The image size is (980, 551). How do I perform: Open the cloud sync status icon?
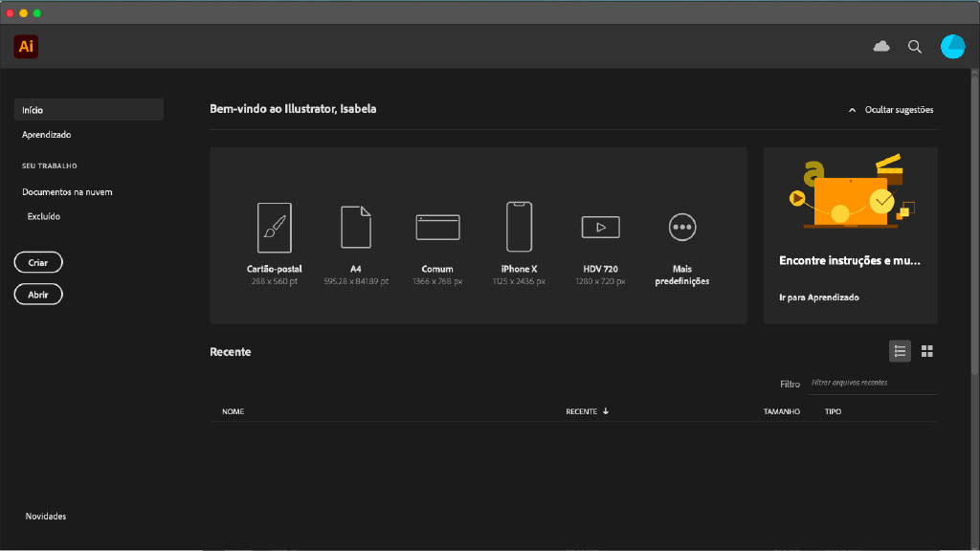[x=881, y=46]
